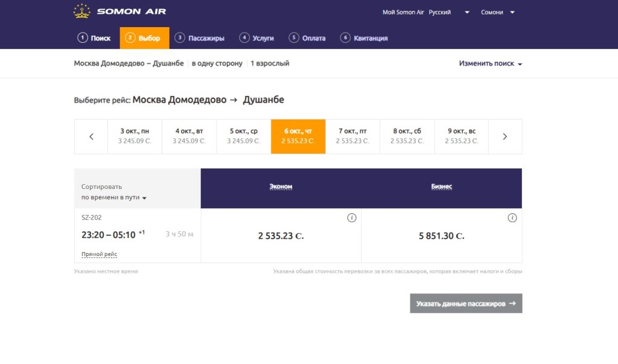Click the Somon Air logo
Viewport: 618px width, 364px height.
click(119, 11)
